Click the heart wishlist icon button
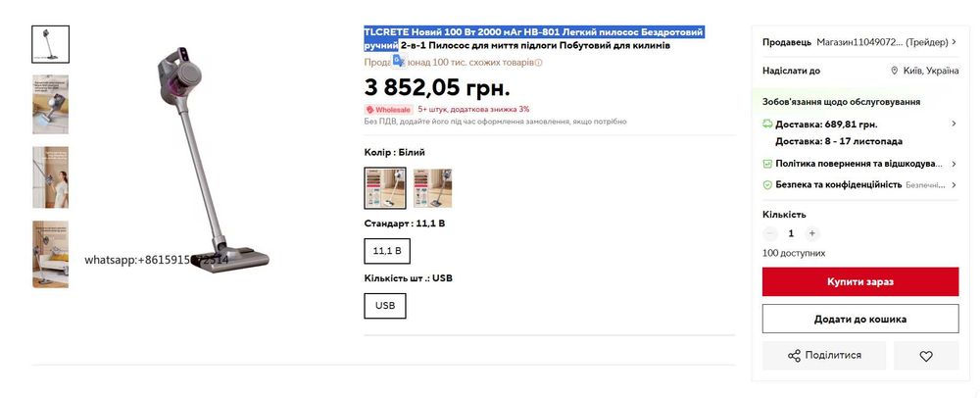This screenshot has width=980, height=398. point(926,356)
